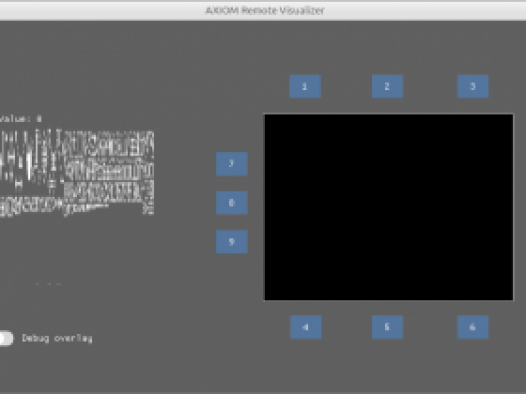Click the window title text "AXIOM Remote Visualizer"

tap(265, 11)
